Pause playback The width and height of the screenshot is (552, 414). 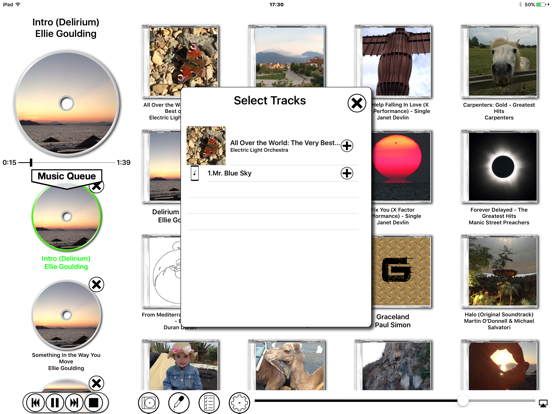(55, 402)
